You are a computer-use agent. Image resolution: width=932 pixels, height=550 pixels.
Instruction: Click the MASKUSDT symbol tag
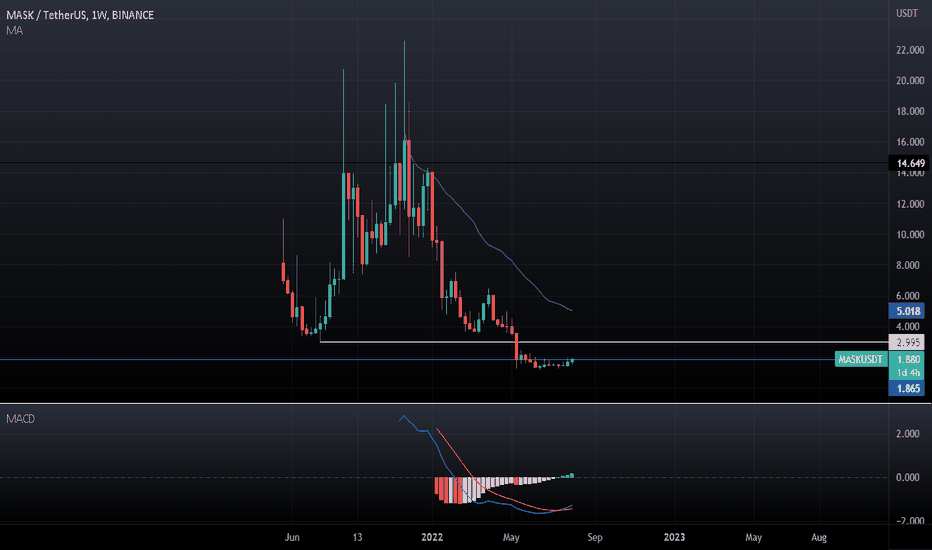click(x=860, y=359)
